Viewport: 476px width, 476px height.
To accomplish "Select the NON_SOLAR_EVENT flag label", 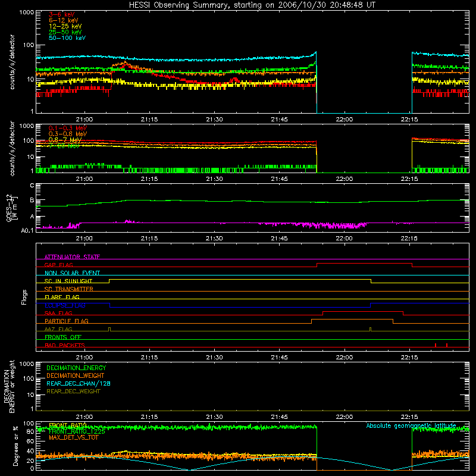I will click(x=72, y=273).
